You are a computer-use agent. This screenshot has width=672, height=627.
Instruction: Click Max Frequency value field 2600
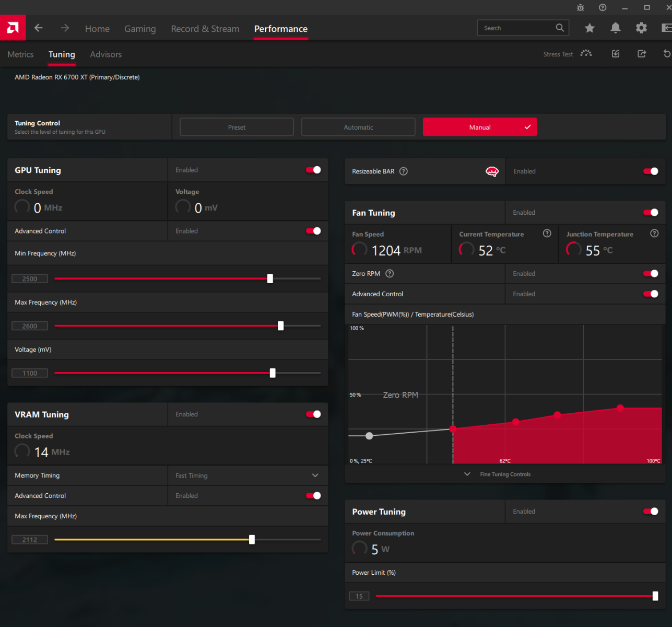coord(30,326)
